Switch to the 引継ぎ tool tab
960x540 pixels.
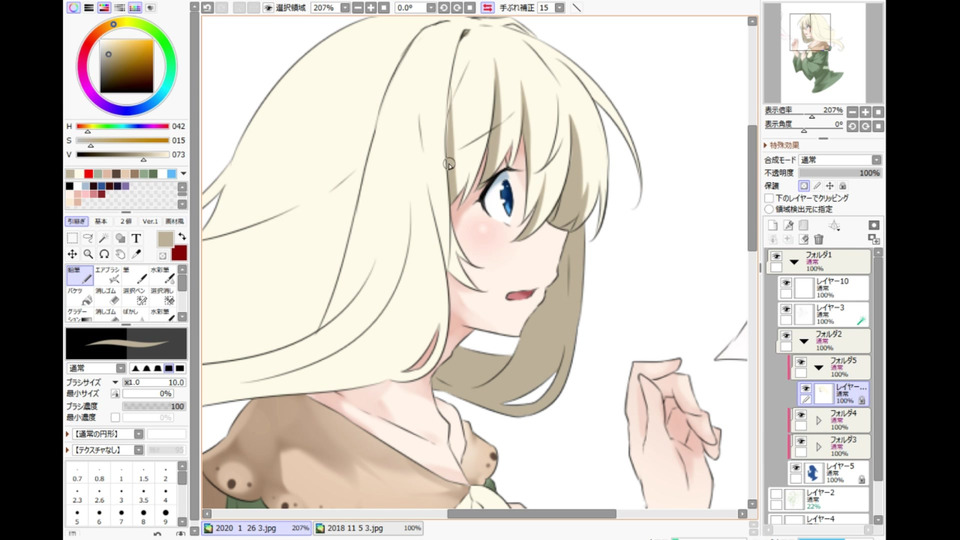click(x=77, y=221)
